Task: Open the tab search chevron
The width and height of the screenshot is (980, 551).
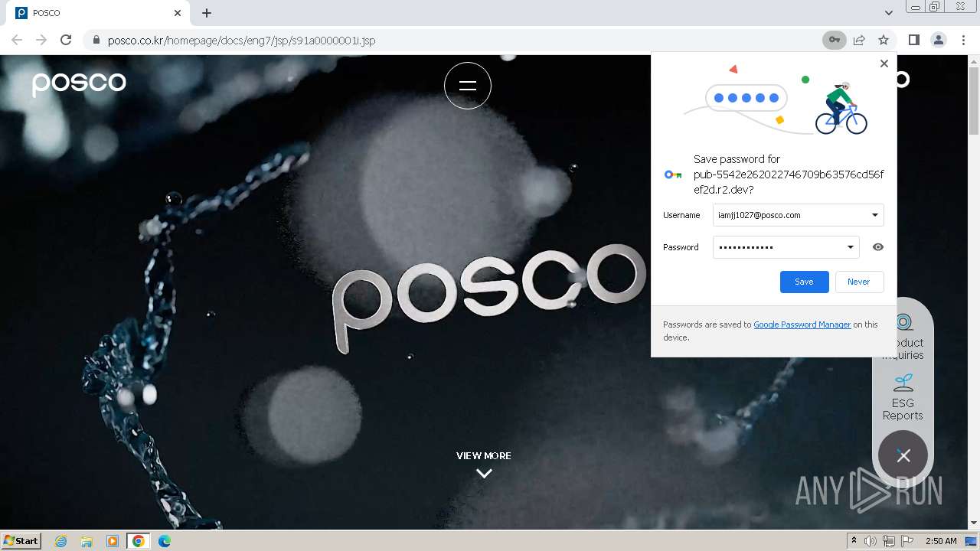Action: (888, 13)
